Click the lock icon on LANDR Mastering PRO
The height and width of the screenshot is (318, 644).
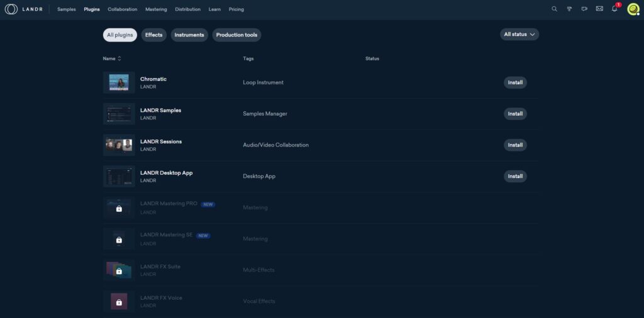[x=119, y=209]
